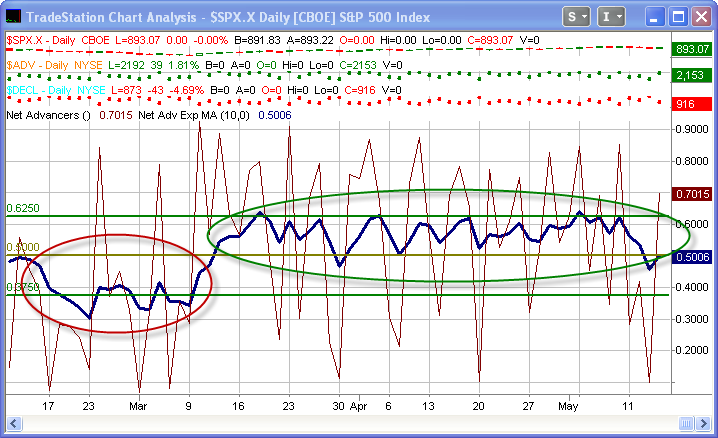Close the chart analysis window

[x=702, y=17]
